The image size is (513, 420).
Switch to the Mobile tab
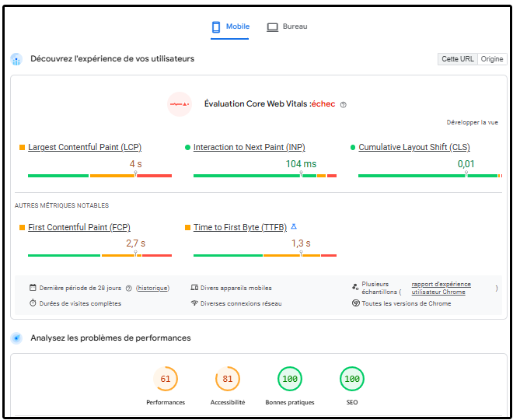pos(230,26)
